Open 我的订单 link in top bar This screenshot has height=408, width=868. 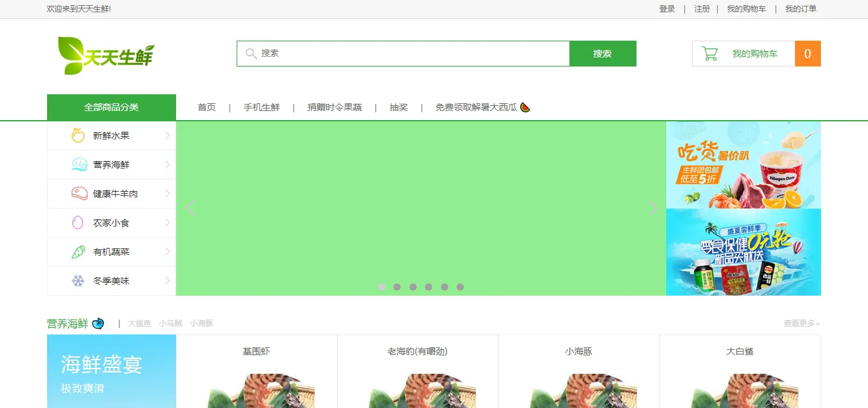click(x=800, y=9)
